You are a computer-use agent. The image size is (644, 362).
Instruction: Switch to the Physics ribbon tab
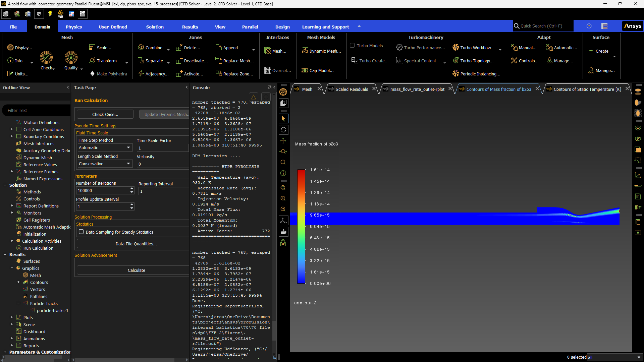[73, 27]
